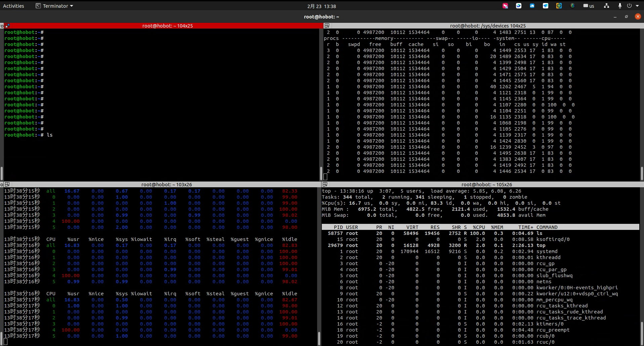Click the first 82.33 idle value
The image size is (644, 346).
click(x=290, y=191)
